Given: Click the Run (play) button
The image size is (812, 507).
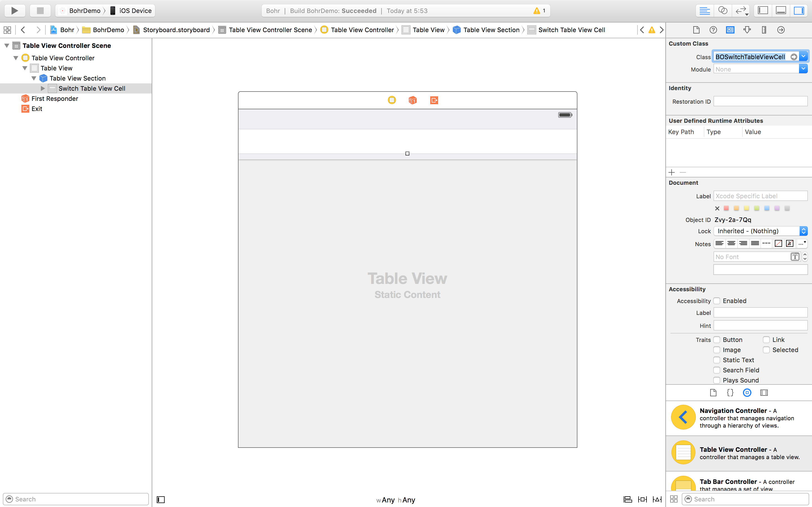Looking at the screenshot, I should (14, 11).
